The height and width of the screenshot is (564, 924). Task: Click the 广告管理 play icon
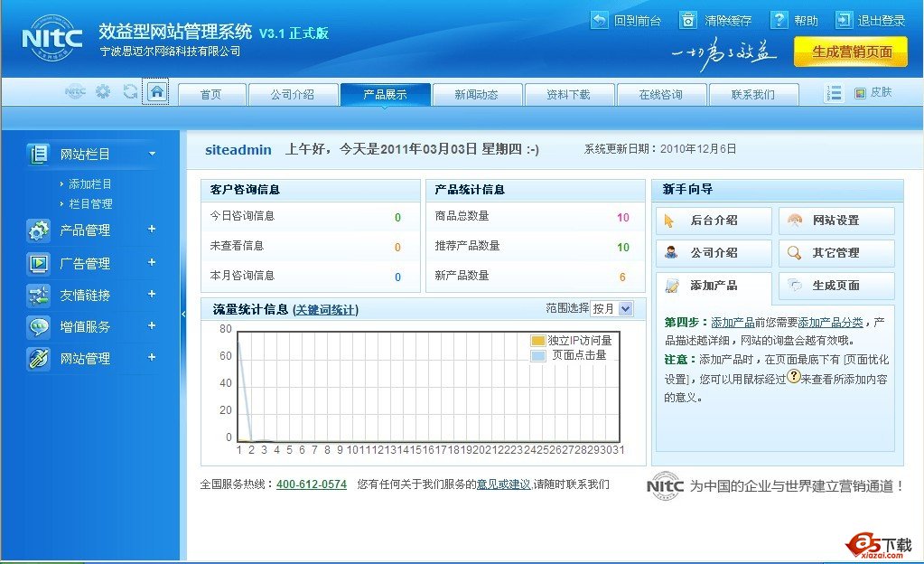(38, 263)
